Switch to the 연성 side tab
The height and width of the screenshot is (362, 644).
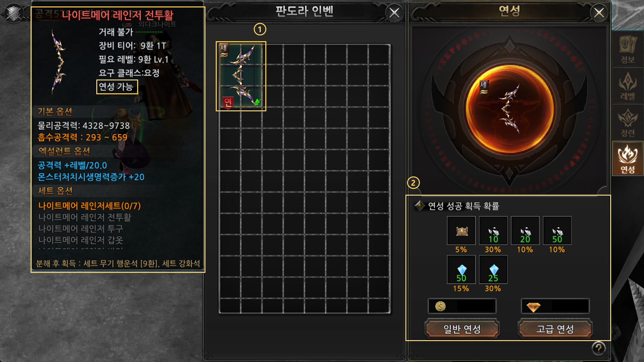coord(628,159)
